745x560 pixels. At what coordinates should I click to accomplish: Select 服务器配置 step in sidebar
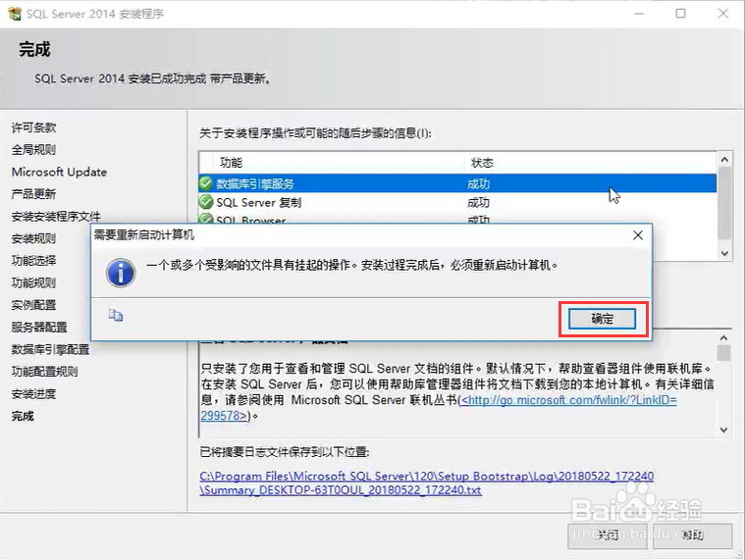[39, 327]
